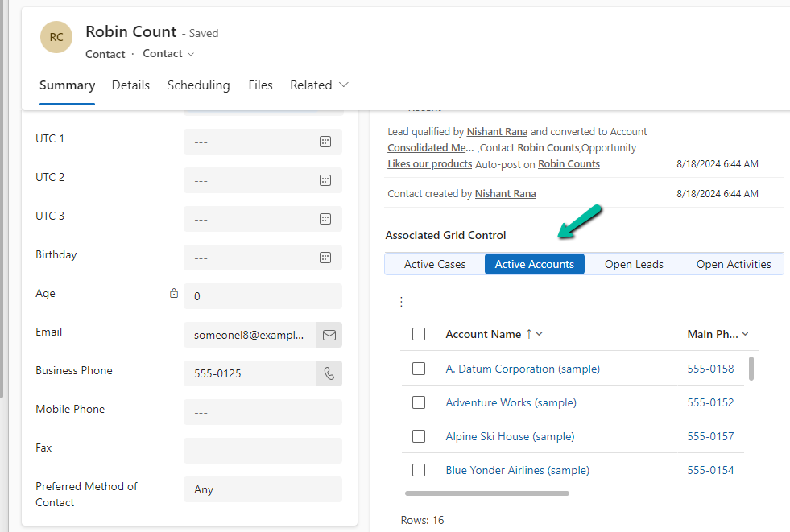Screen dimensions: 790x532
Task: Switch to the Details tab
Action: [x=130, y=85]
